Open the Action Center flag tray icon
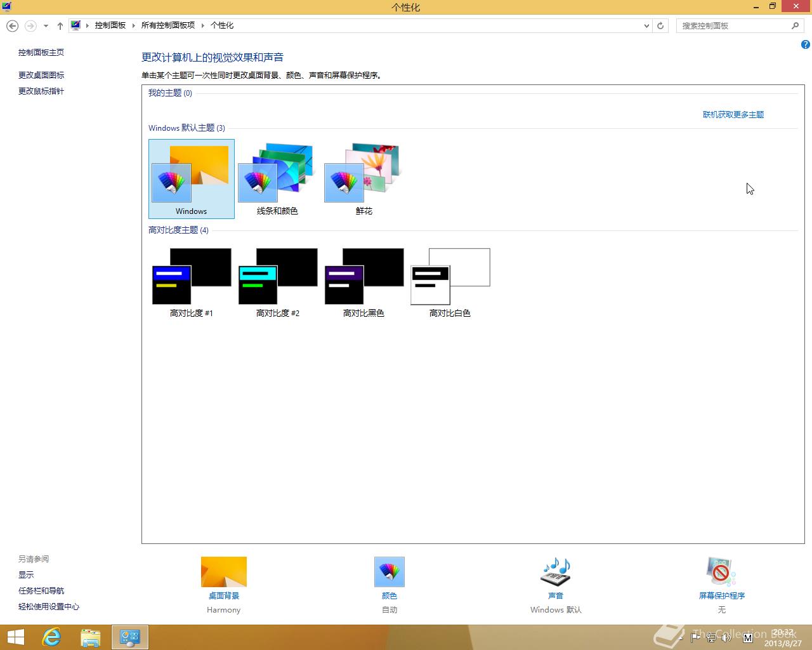Image resolution: width=812 pixels, height=650 pixels. 696,637
